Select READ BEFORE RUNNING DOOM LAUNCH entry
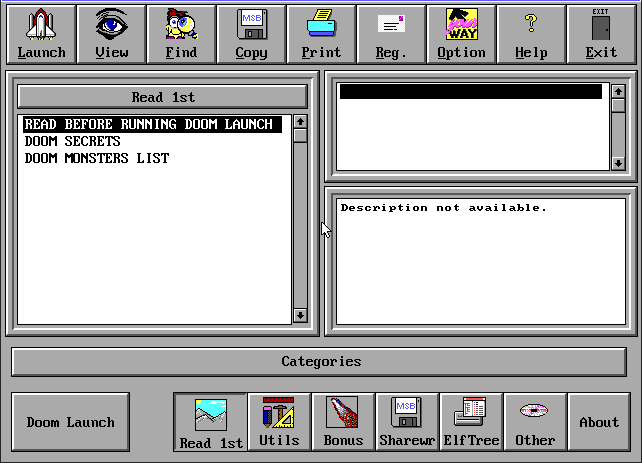This screenshot has width=642, height=463. pos(152,124)
